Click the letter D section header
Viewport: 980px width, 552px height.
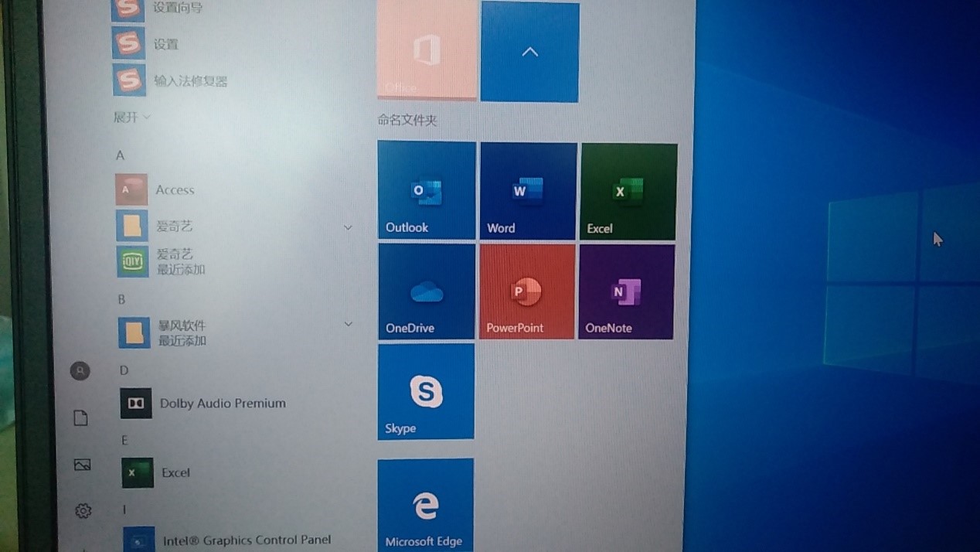click(x=124, y=370)
